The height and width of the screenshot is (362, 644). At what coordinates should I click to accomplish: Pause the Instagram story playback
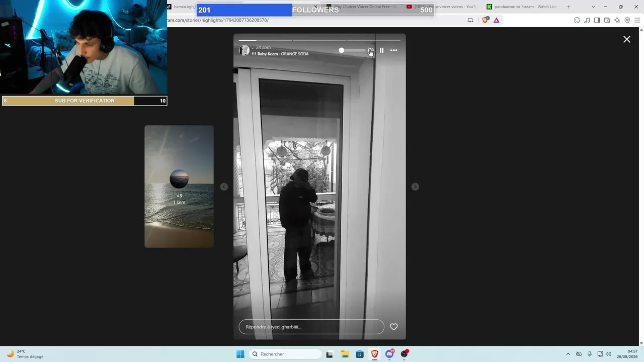381,50
